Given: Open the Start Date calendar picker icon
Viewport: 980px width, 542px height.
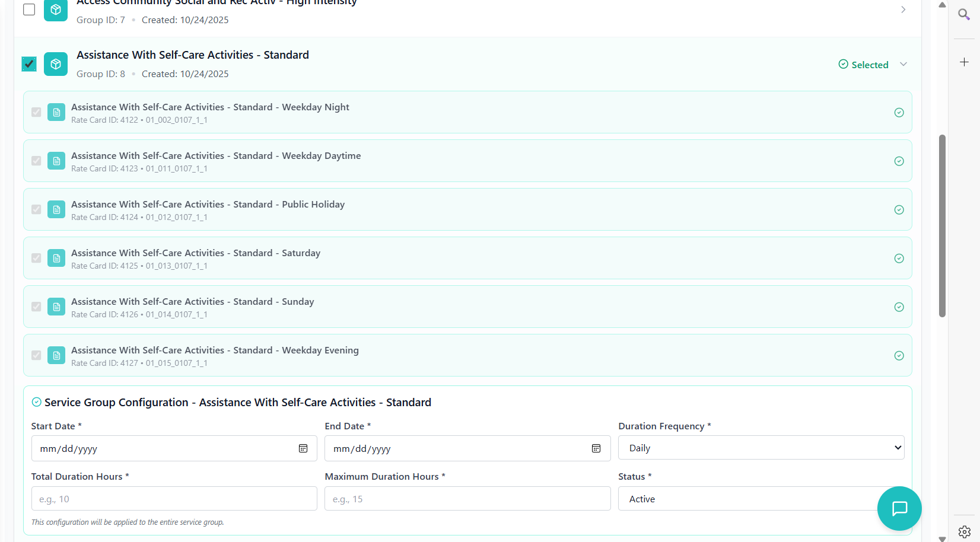Looking at the screenshot, I should [303, 448].
